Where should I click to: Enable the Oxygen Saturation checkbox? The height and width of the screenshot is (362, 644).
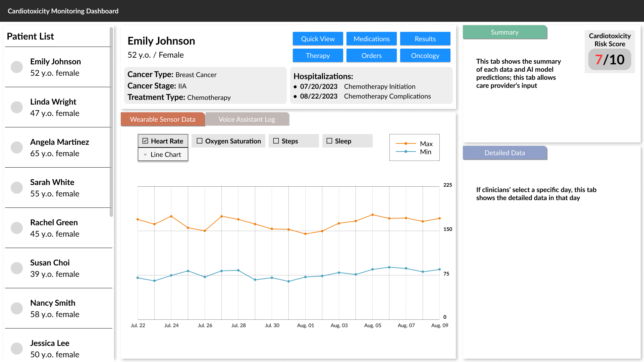coord(200,141)
